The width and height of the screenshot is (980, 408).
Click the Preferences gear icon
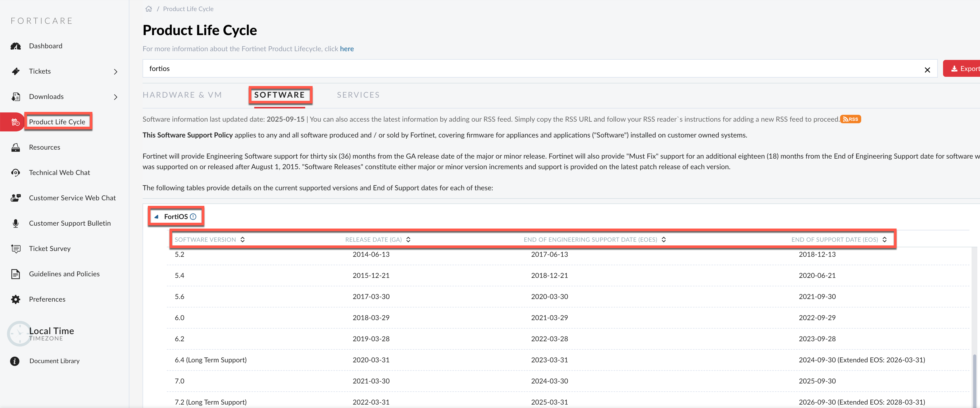coord(16,300)
